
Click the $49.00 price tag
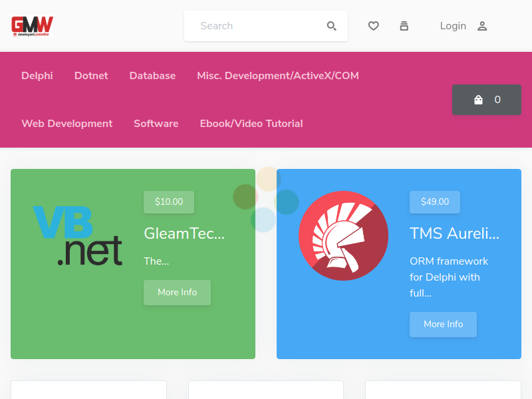(435, 202)
